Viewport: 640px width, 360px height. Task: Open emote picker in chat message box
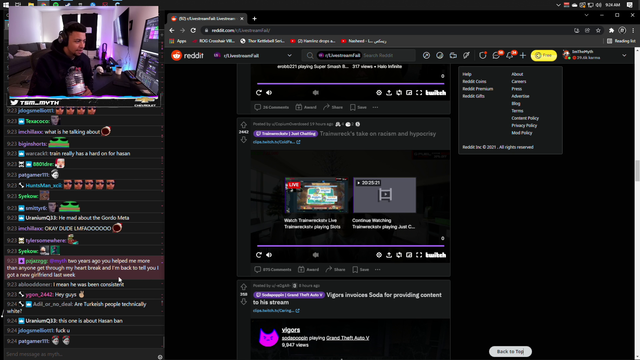pos(160,357)
